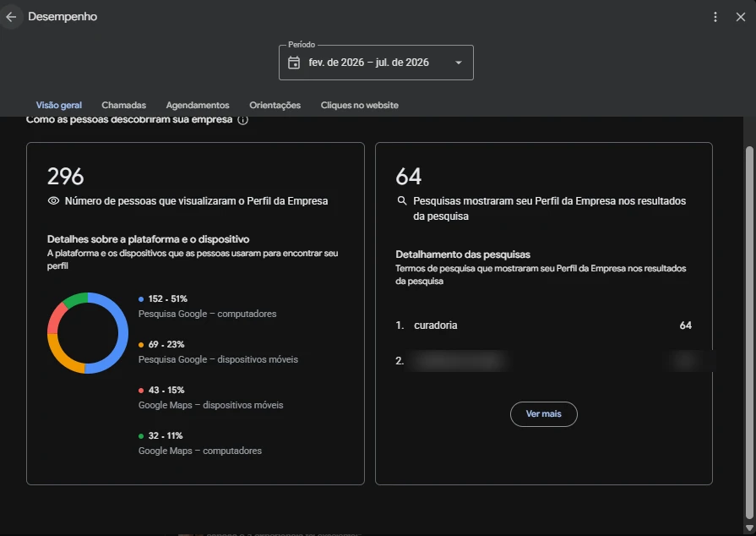Screen dimensions: 756x536
Task: Expand the Período dropdown arrow
Action: [459, 63]
